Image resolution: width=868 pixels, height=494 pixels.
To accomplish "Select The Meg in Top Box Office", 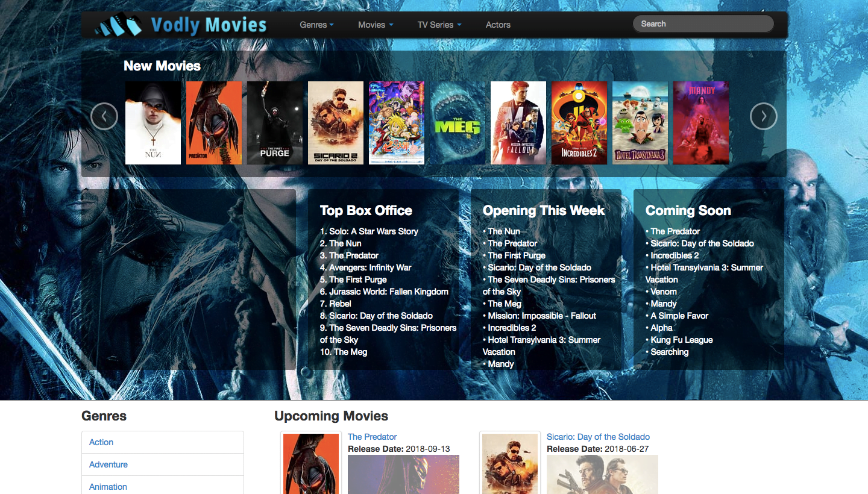I will point(351,352).
